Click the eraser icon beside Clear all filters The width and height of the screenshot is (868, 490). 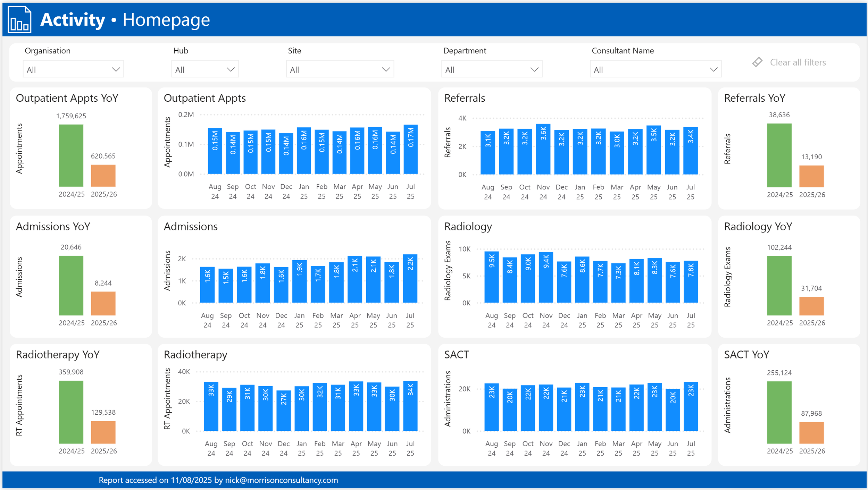coord(757,62)
